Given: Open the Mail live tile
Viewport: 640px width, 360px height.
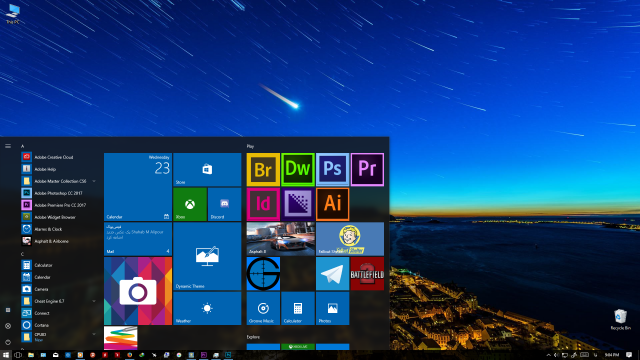Looking at the screenshot, I should pyautogui.click(x=138, y=239).
